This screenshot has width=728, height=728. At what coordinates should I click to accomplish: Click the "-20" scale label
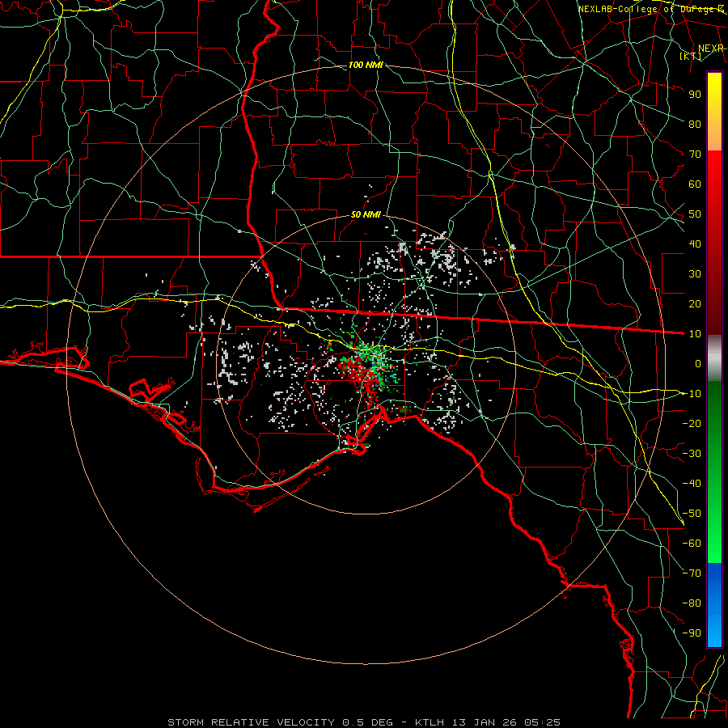692,423
